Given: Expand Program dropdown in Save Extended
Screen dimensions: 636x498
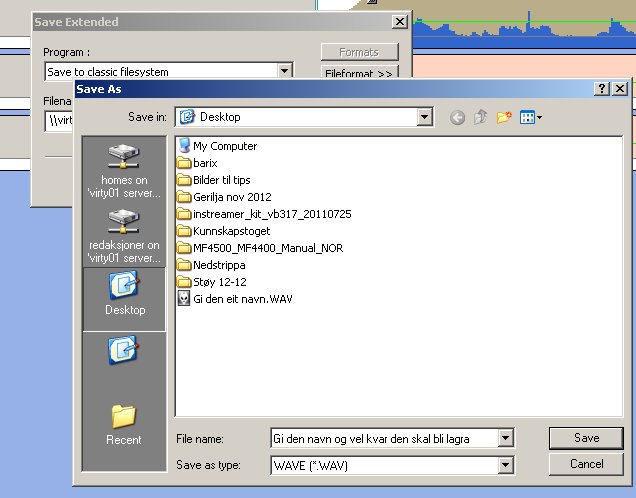Looking at the screenshot, I should tap(285, 71).
